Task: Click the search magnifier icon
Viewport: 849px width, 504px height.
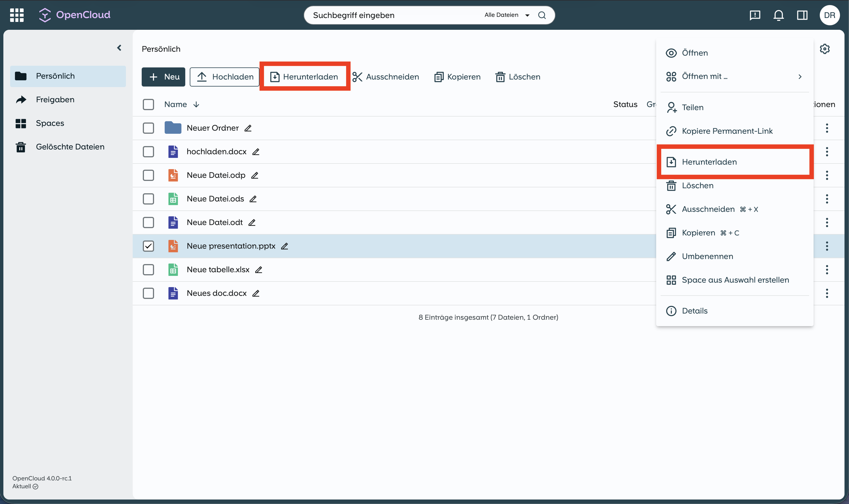Action: (x=542, y=15)
